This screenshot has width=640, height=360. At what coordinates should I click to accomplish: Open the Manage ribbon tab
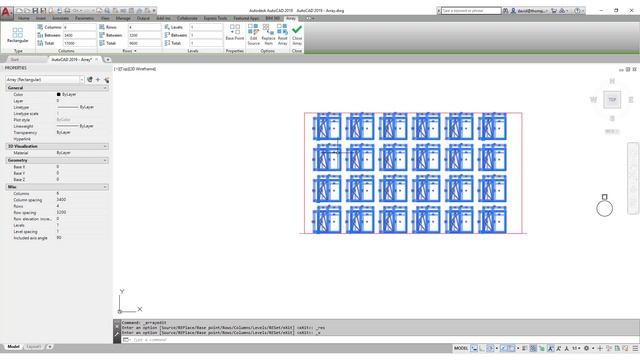(123, 18)
